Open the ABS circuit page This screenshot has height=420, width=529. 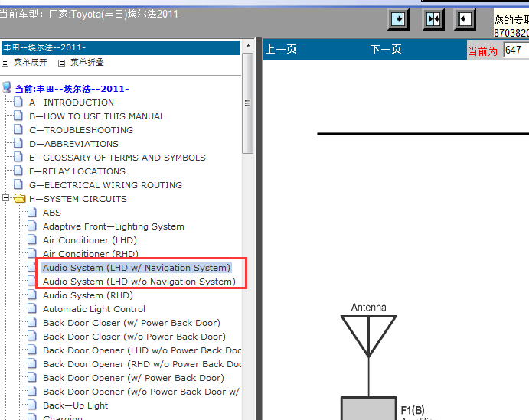[x=52, y=213]
